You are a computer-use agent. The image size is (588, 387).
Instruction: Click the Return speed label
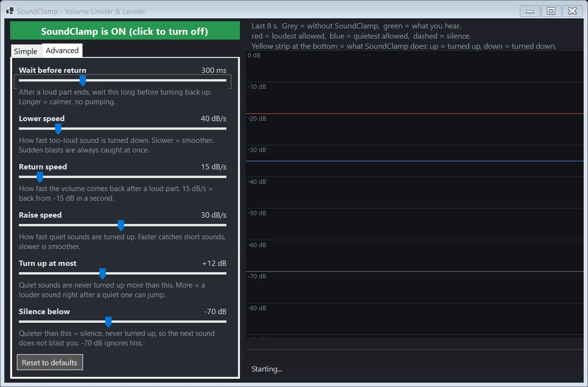tap(43, 167)
